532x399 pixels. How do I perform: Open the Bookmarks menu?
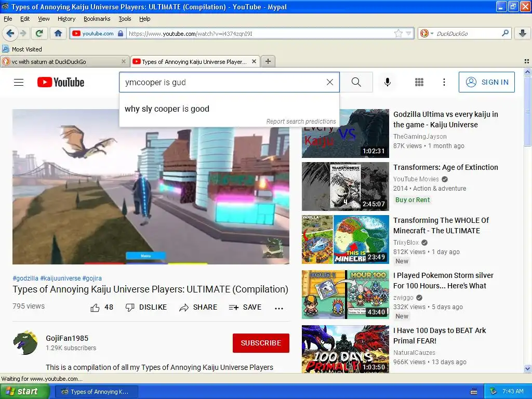click(97, 19)
